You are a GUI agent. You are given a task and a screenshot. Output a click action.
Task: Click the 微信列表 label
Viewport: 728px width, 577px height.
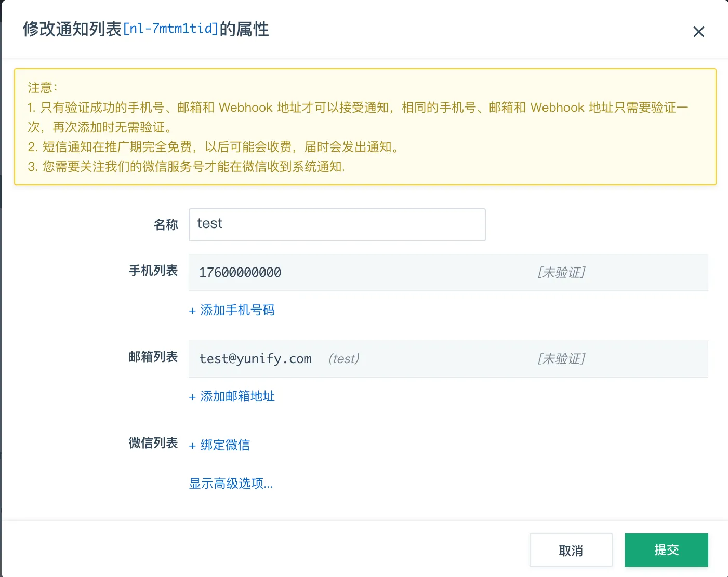coord(153,443)
